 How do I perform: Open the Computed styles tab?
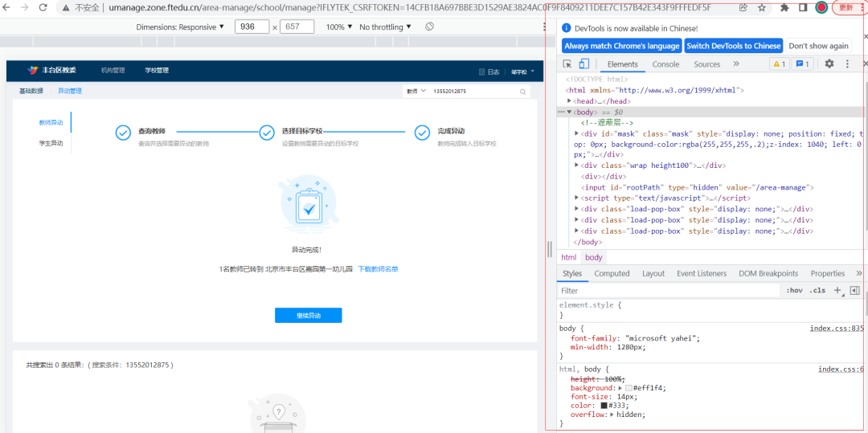point(612,273)
